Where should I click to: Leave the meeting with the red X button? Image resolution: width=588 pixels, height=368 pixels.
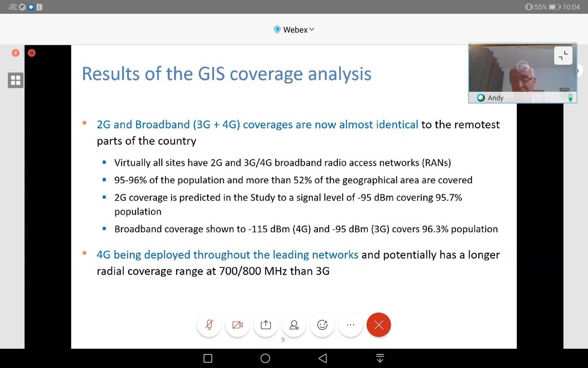[379, 325]
